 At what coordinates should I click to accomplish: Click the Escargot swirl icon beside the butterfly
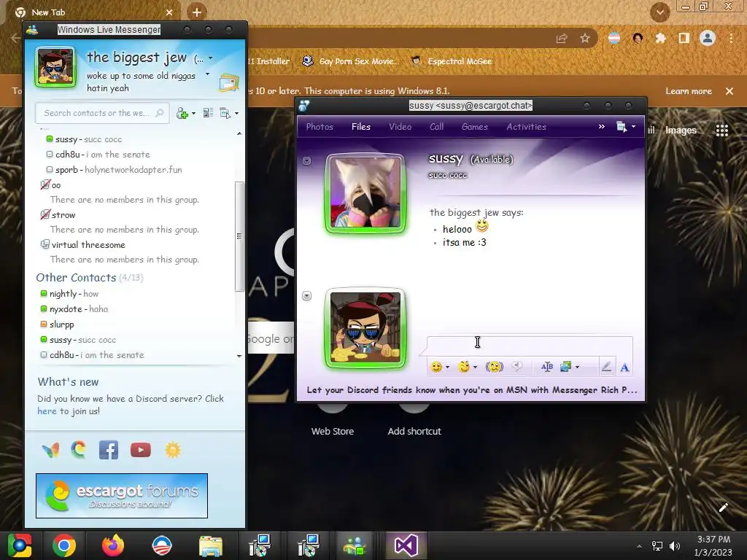[x=79, y=449]
